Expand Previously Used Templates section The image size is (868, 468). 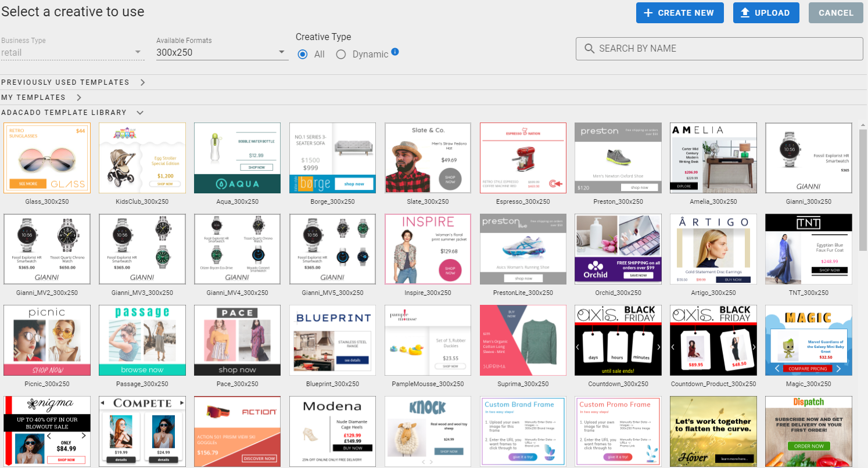click(x=143, y=82)
